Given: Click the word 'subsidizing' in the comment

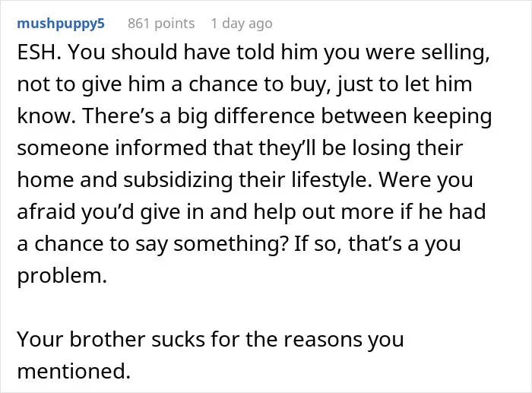Looking at the screenshot, I should (x=178, y=180).
